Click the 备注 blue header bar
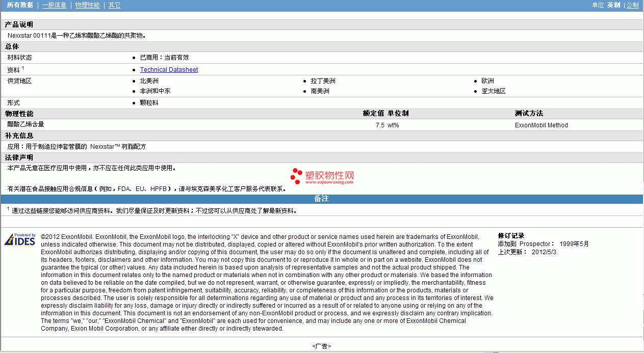The height and width of the screenshot is (353, 644). [x=322, y=199]
